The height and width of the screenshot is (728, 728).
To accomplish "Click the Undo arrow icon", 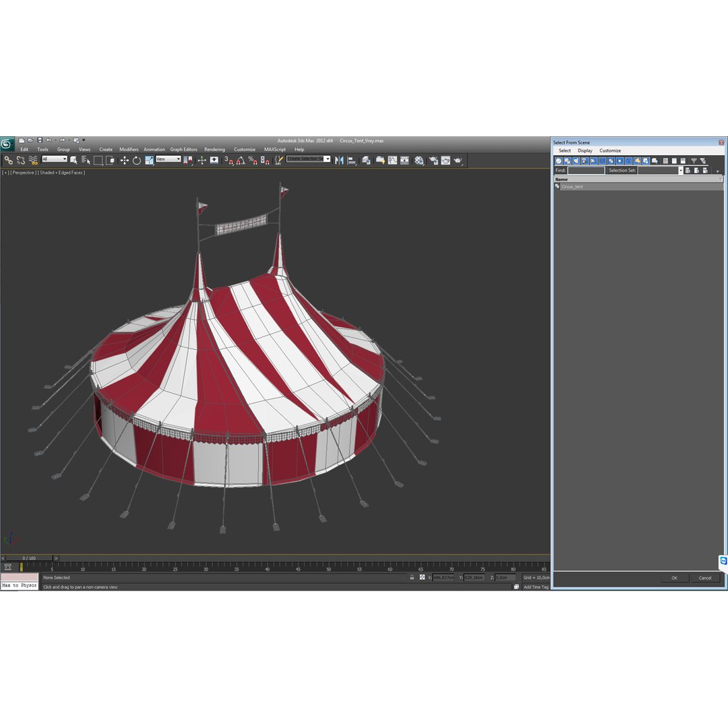I will click(49, 140).
